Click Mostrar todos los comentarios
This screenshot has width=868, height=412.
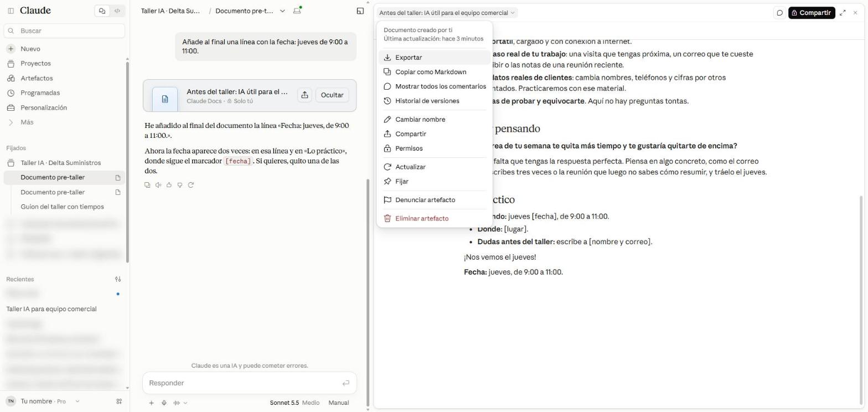coord(435,86)
